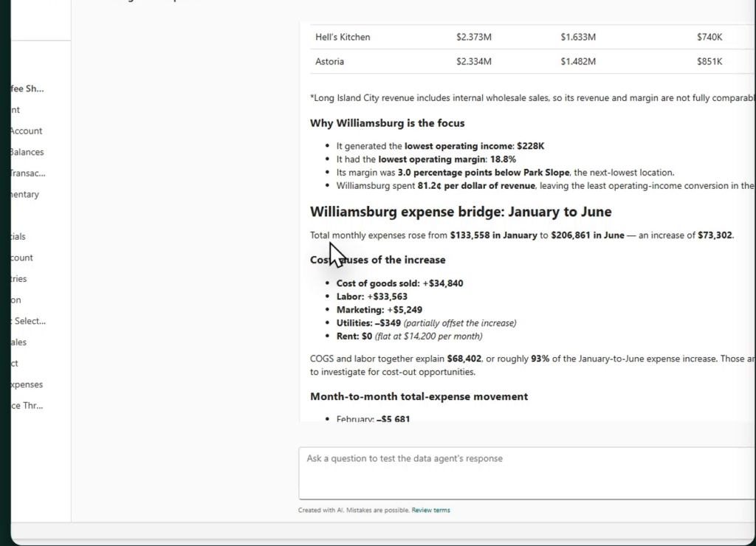
Task: Open the sidebar item ending in 'nentary'
Action: [x=25, y=195]
